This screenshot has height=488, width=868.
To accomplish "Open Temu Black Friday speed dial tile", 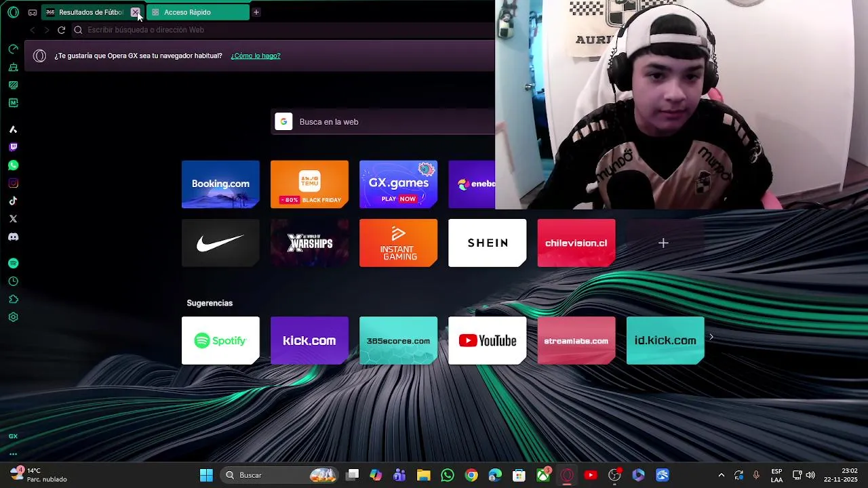I will coord(309,184).
